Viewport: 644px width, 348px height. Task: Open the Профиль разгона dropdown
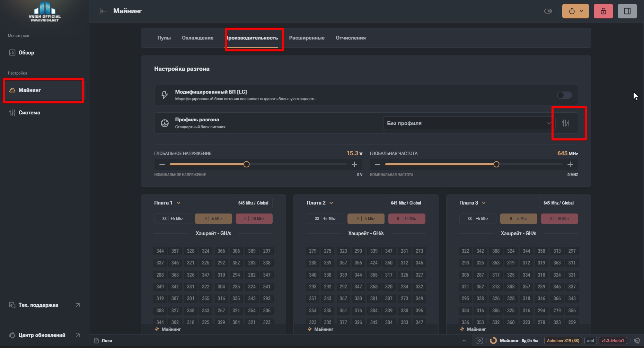point(469,123)
